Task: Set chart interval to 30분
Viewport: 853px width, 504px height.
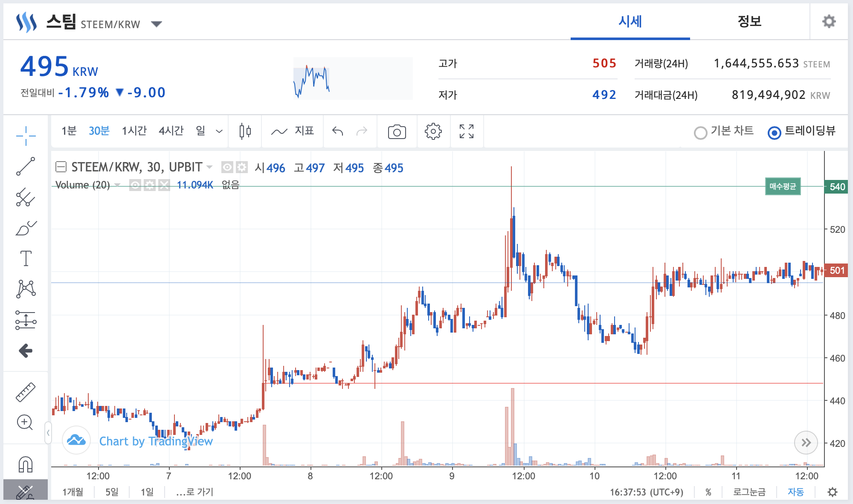Action: click(x=99, y=131)
